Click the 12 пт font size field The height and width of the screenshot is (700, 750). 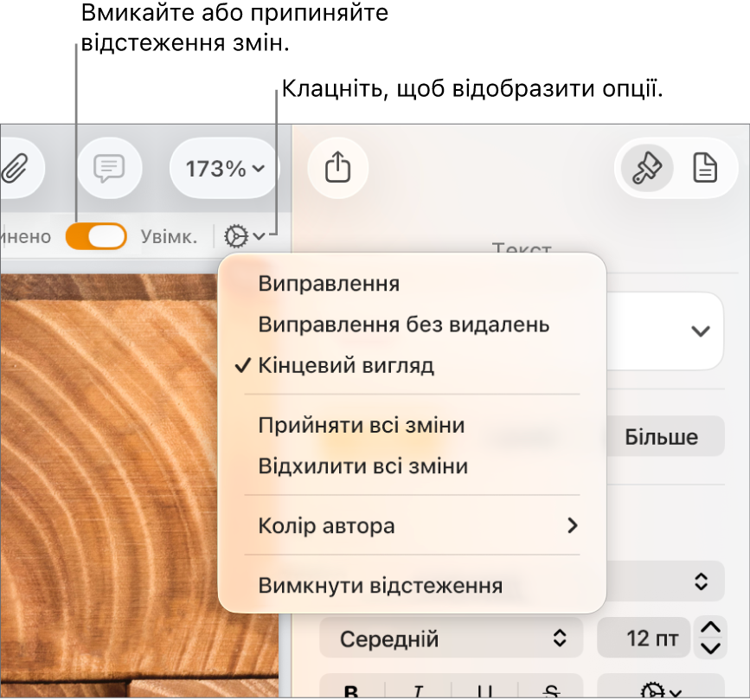(644, 639)
